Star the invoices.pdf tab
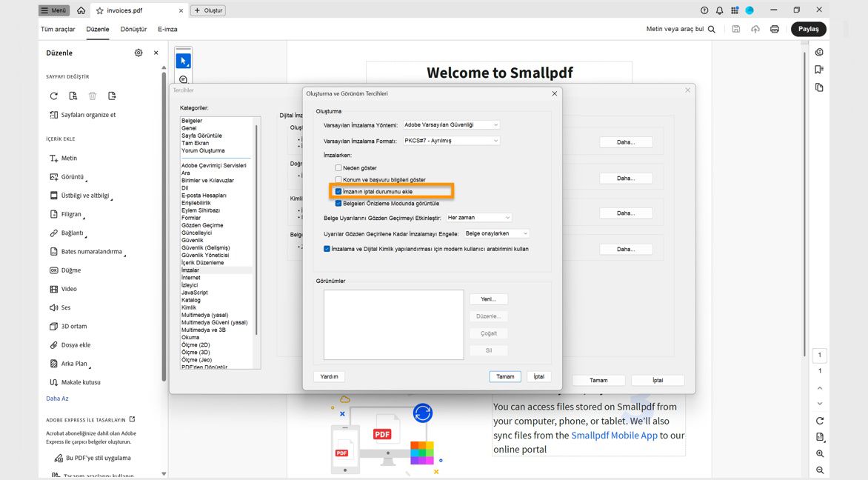Image resolution: width=868 pixels, height=480 pixels. 100,10
